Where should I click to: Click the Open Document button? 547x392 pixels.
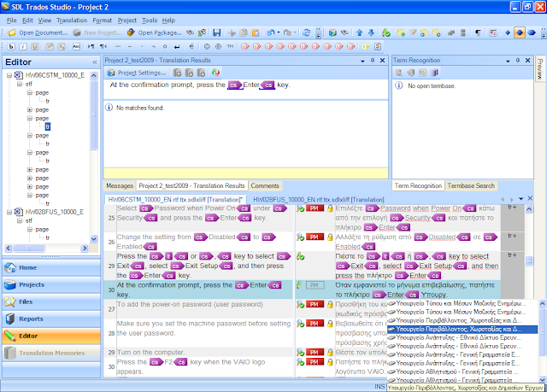coord(38,32)
